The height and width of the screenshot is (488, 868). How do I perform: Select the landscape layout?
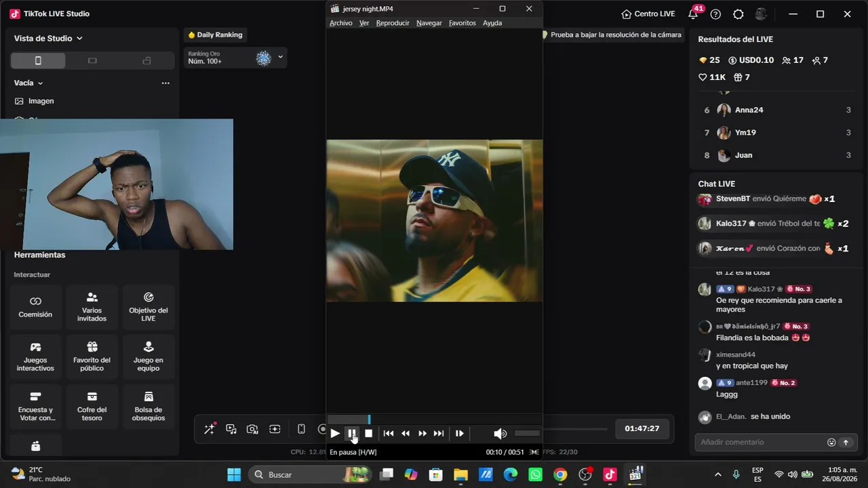[x=92, y=61]
